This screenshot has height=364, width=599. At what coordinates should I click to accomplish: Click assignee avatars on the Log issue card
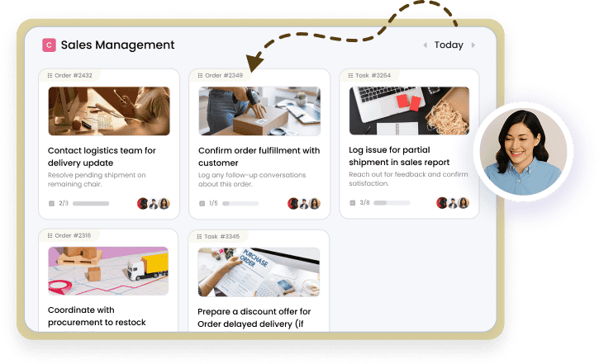click(x=453, y=202)
